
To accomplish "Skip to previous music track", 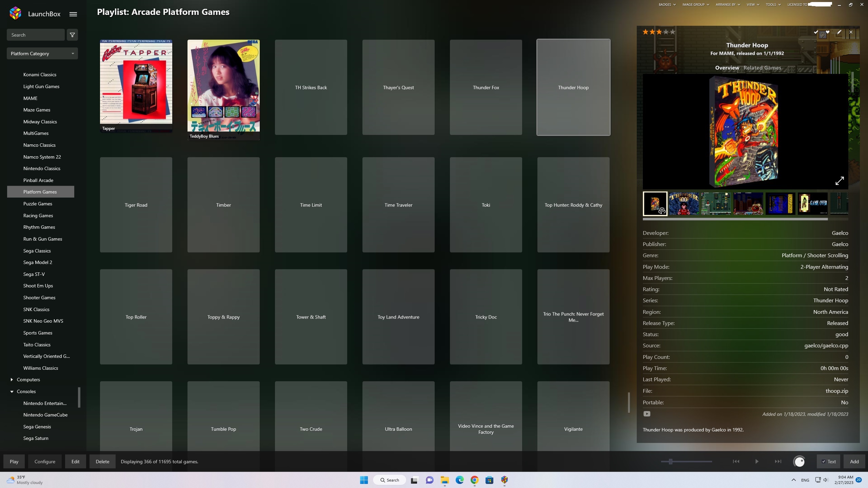I will [736, 462].
